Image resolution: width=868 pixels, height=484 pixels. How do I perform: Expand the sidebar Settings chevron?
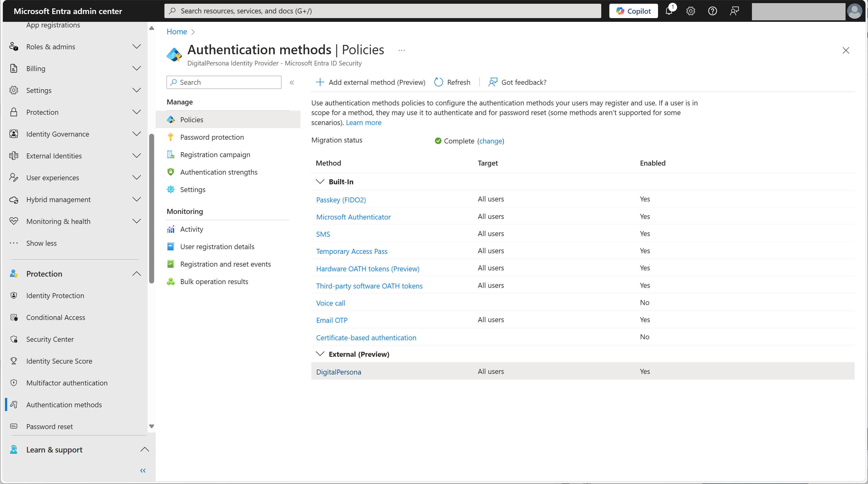pyautogui.click(x=136, y=90)
